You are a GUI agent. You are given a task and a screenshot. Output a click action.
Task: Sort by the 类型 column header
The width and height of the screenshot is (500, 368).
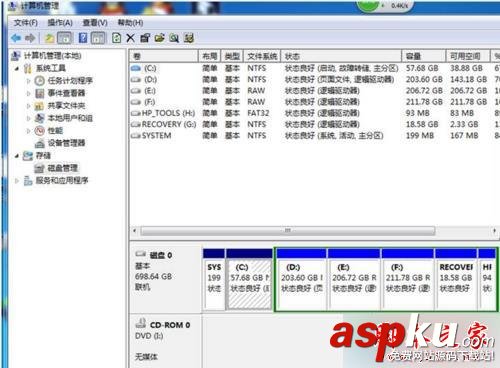coord(232,56)
